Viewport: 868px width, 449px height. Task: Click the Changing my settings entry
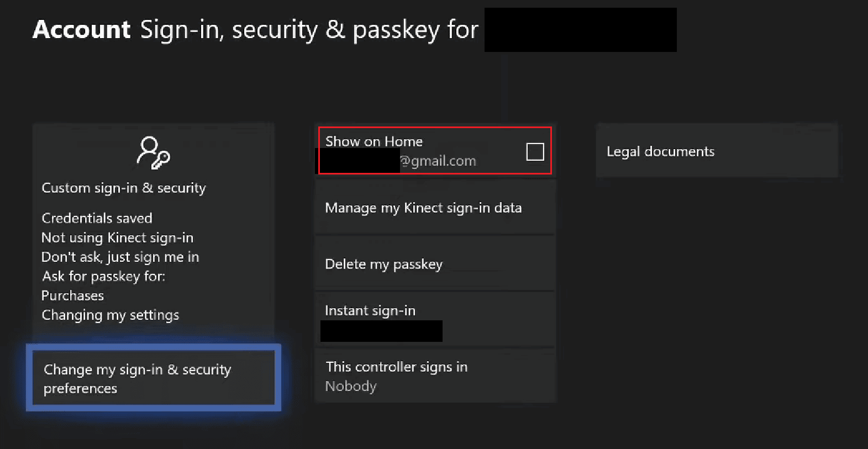[x=110, y=315]
